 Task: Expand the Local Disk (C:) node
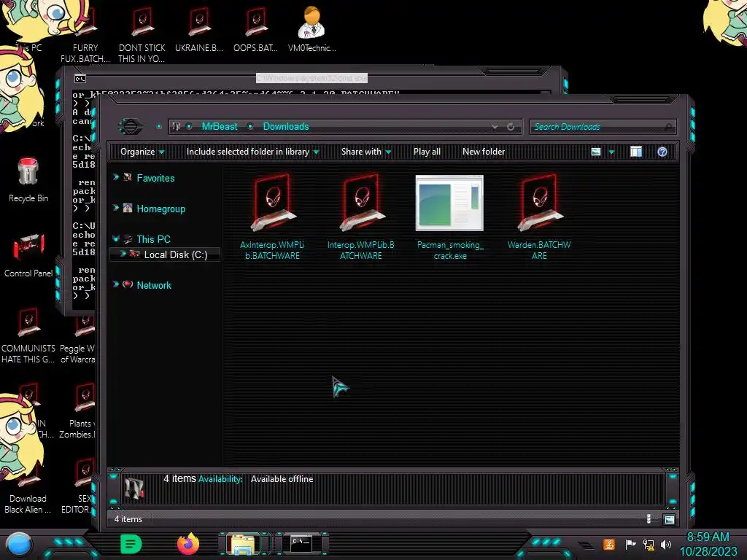123,254
